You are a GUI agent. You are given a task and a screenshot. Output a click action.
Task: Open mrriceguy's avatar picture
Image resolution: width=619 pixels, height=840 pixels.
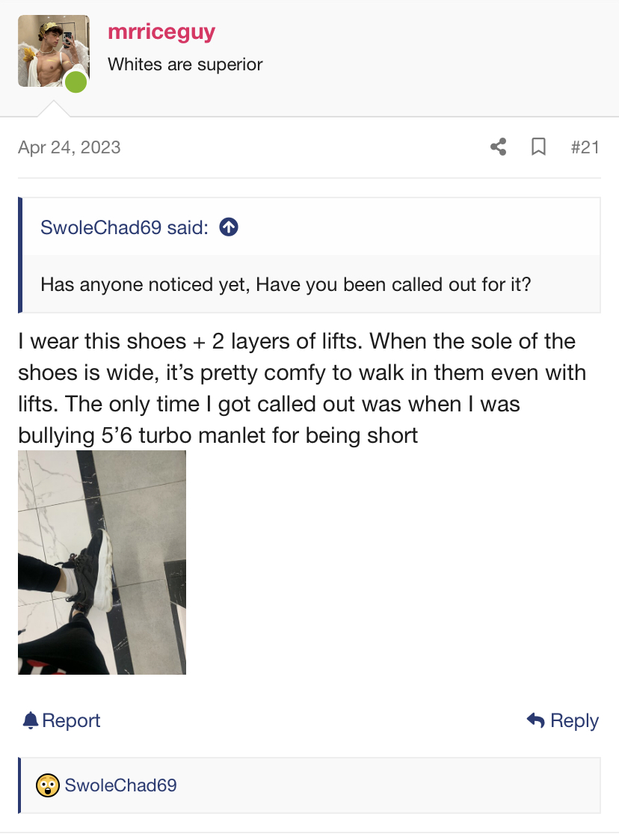54,51
